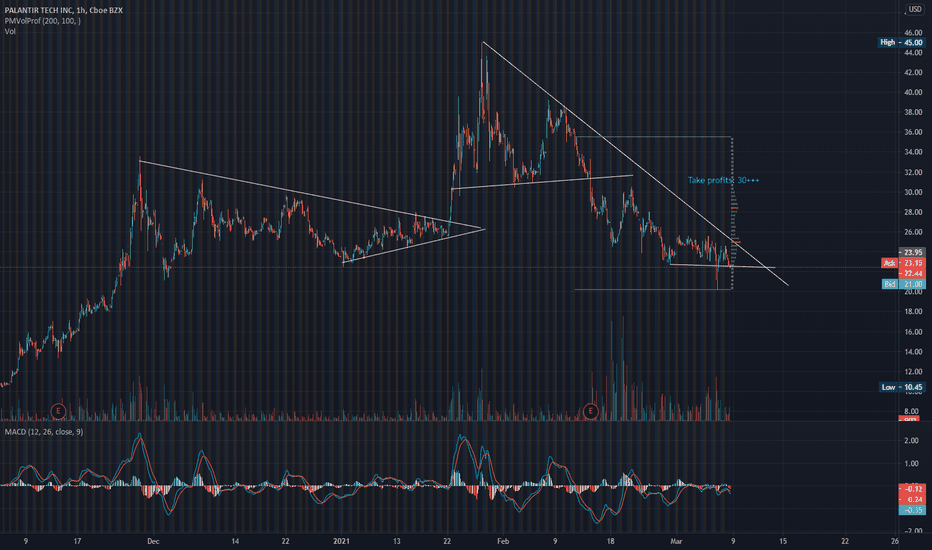
Task: Click the Bid 21.00 price label
Action: pos(903,284)
